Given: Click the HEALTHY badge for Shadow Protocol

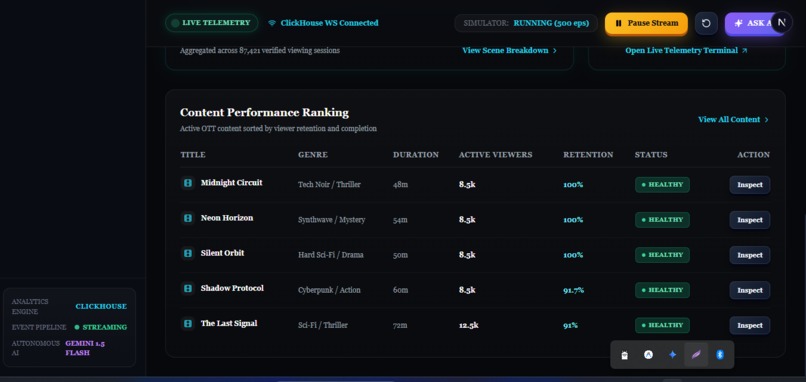Looking at the screenshot, I should tap(662, 290).
